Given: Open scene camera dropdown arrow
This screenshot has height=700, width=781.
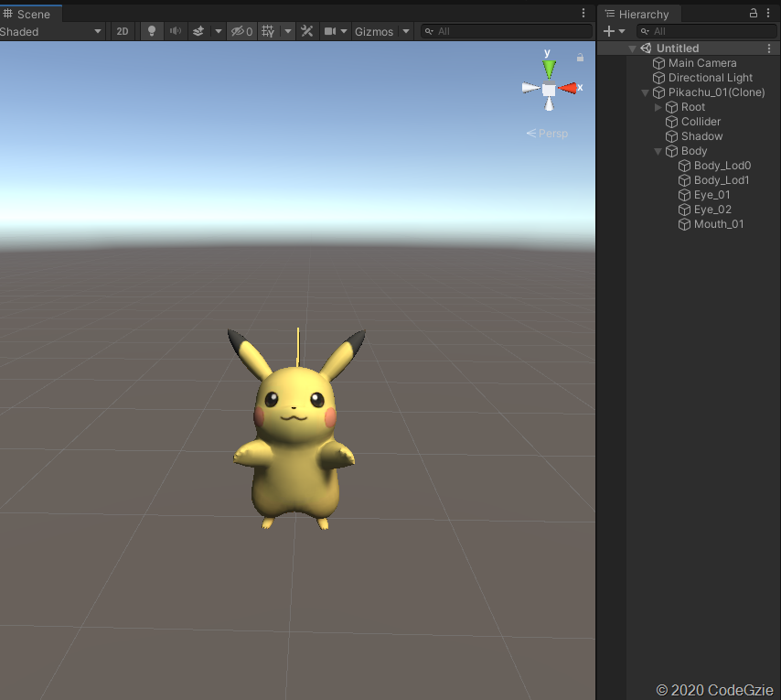Looking at the screenshot, I should click(x=344, y=31).
